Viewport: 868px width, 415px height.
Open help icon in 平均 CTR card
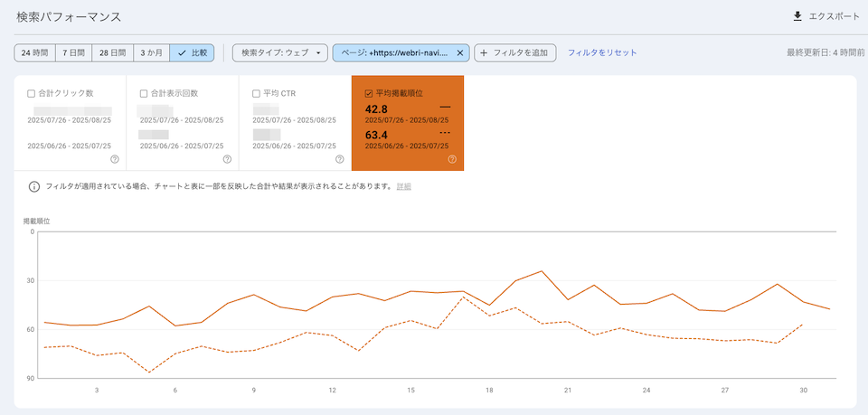[x=340, y=159]
